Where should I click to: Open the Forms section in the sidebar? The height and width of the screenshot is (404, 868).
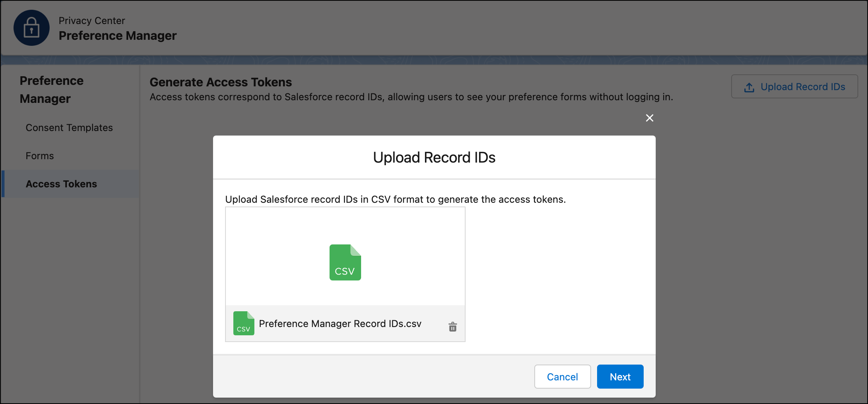point(39,155)
